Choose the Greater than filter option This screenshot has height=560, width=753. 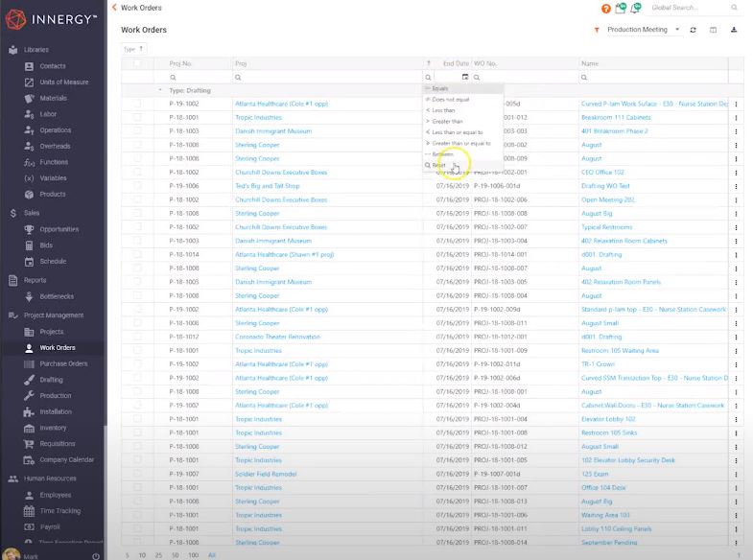(463, 122)
